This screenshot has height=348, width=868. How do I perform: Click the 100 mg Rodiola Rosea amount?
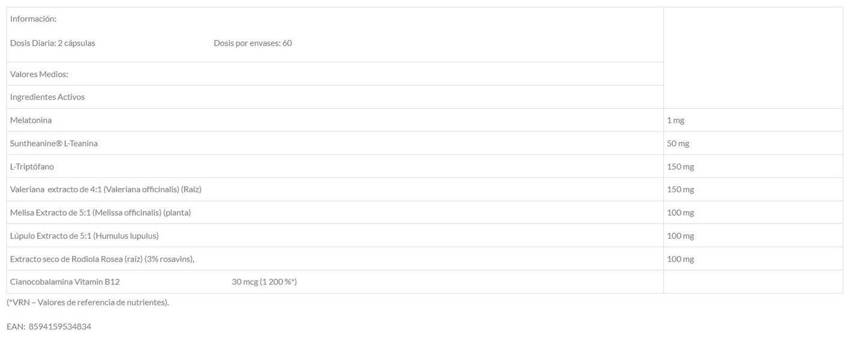point(680,259)
